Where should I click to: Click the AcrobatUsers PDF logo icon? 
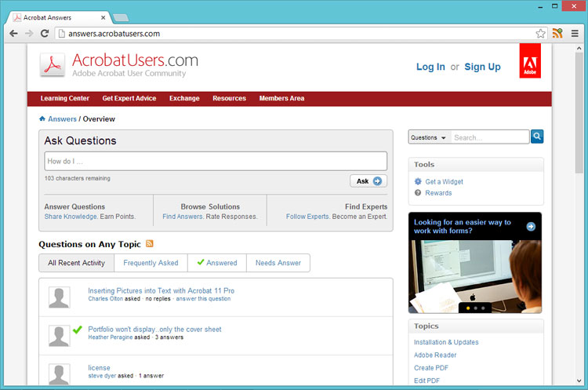pos(53,64)
